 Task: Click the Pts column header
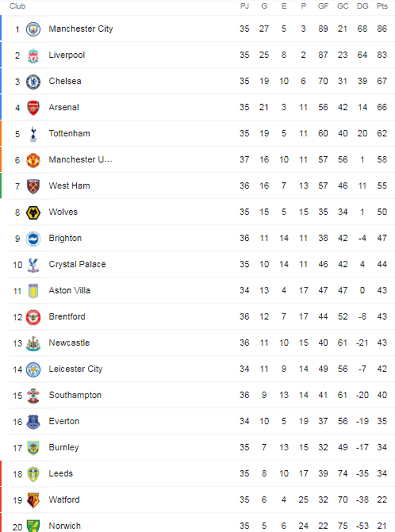382,6
